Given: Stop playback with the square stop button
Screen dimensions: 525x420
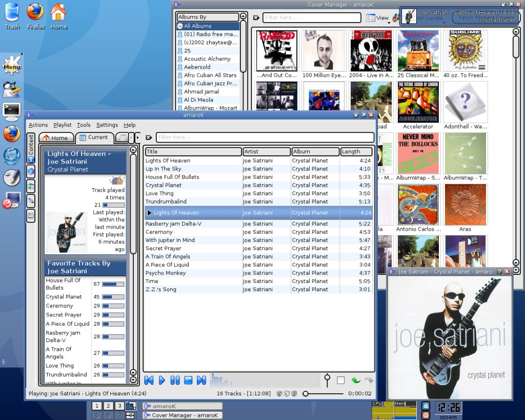Looking at the screenshot, I should tap(188, 380).
